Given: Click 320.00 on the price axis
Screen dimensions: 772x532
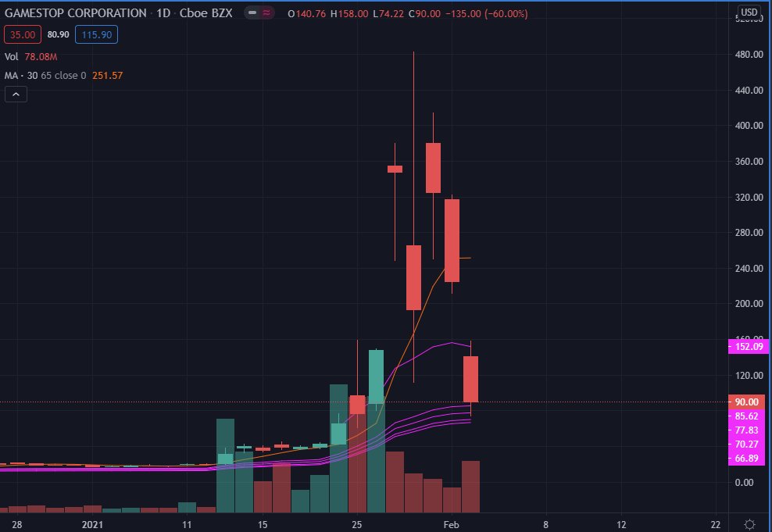Looking at the screenshot, I should (749, 197).
